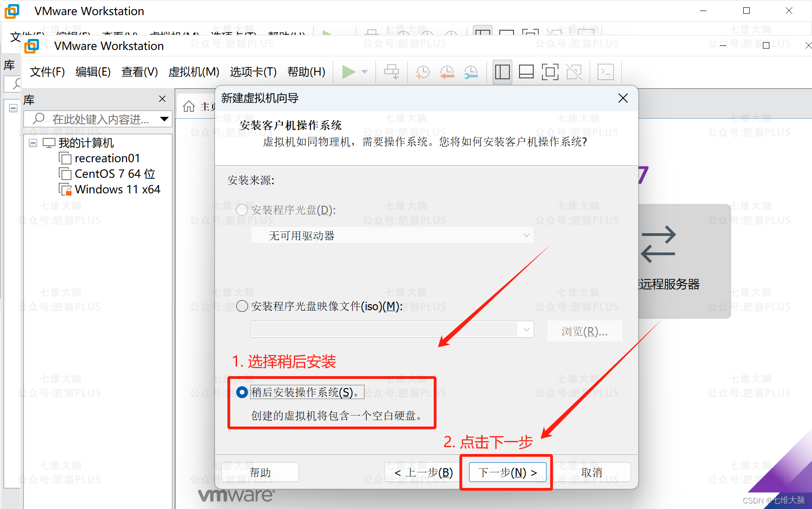812x509 pixels.
Task: Open the ISO path combo box dropdown arrow
Action: click(x=526, y=329)
